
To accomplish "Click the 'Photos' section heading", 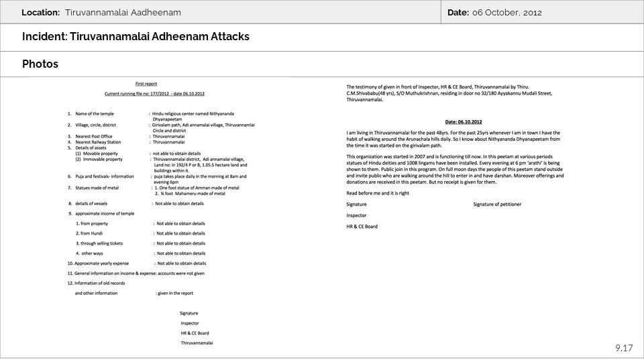I will (40, 64).
